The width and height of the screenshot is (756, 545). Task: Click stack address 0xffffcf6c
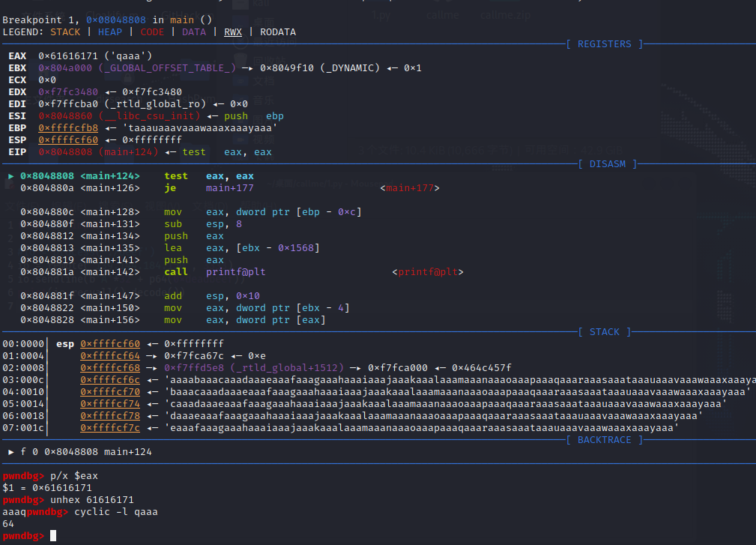point(110,380)
